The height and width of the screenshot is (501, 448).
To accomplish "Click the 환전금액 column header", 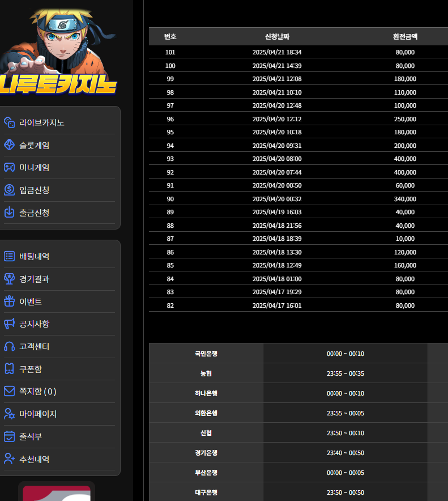I will point(405,36).
